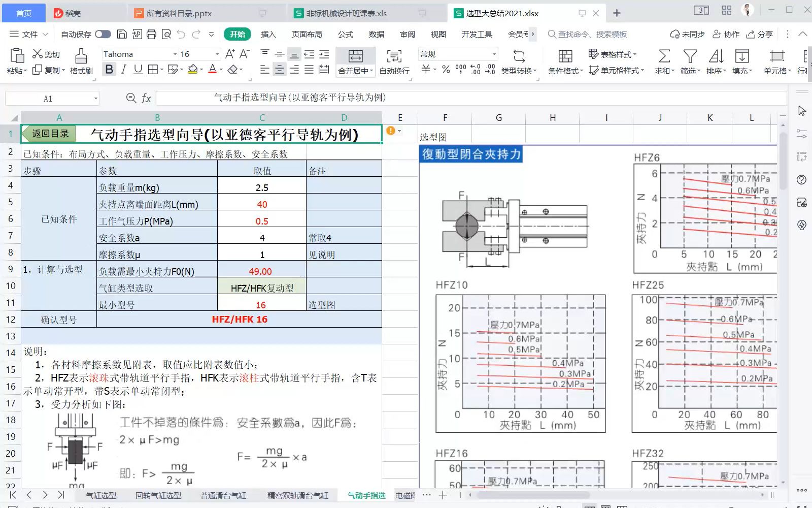Click the Underline formatting icon
Viewport: 812px width, 508px height.
138,70
